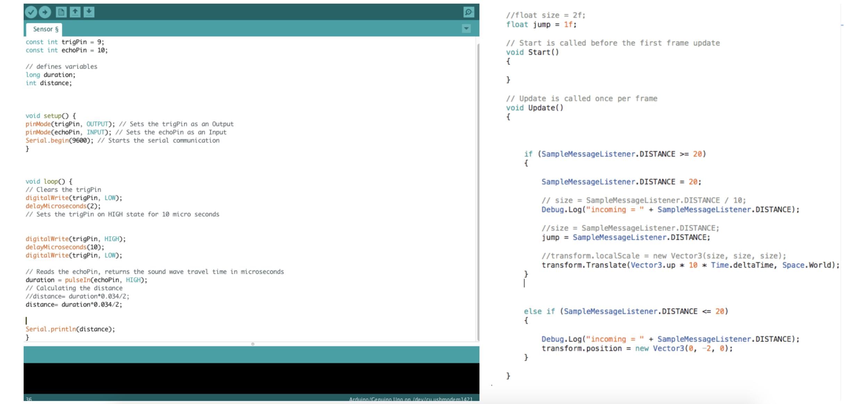Click the Arduino/Genuino Uno board status text
This screenshot has height=404, width=868.
click(x=411, y=399)
